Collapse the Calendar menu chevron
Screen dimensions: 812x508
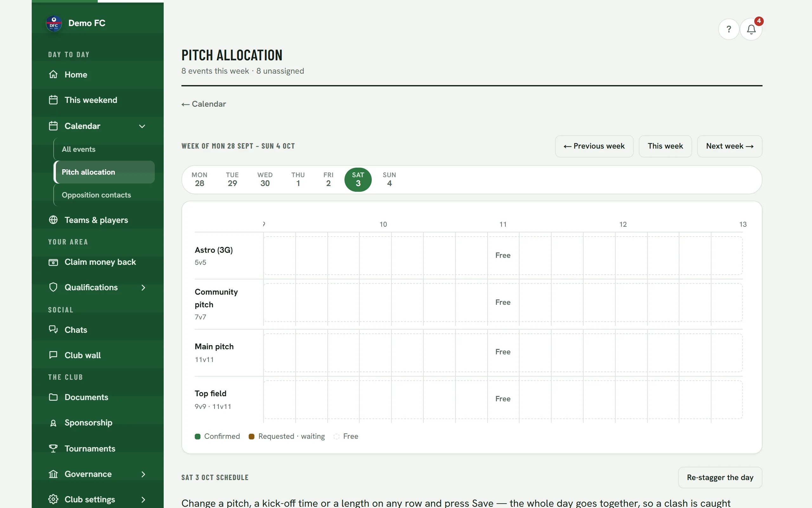point(142,126)
